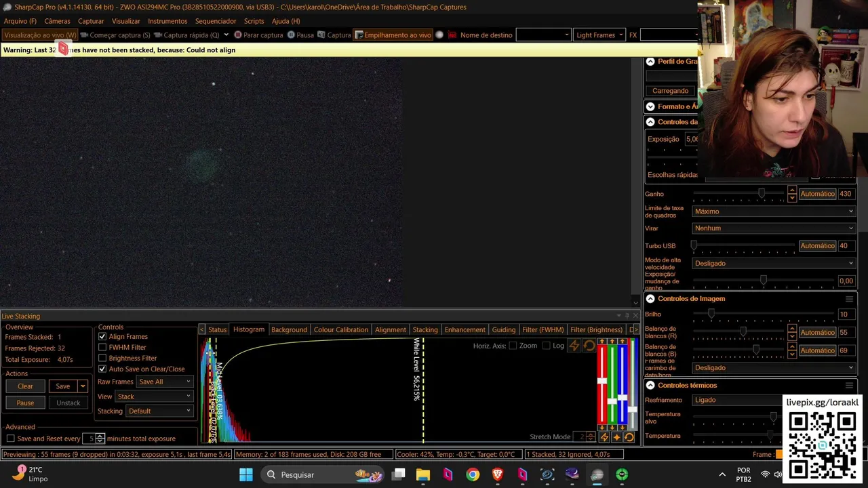868x488 pixels.
Task: Open Google Chrome from the taskbar
Action: (473, 474)
